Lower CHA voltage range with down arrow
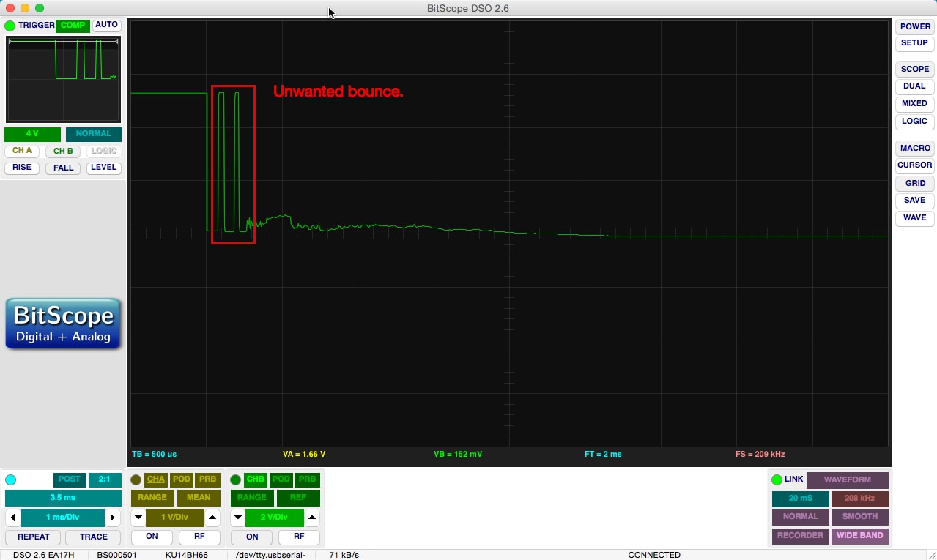This screenshot has height=560, width=937. (138, 518)
